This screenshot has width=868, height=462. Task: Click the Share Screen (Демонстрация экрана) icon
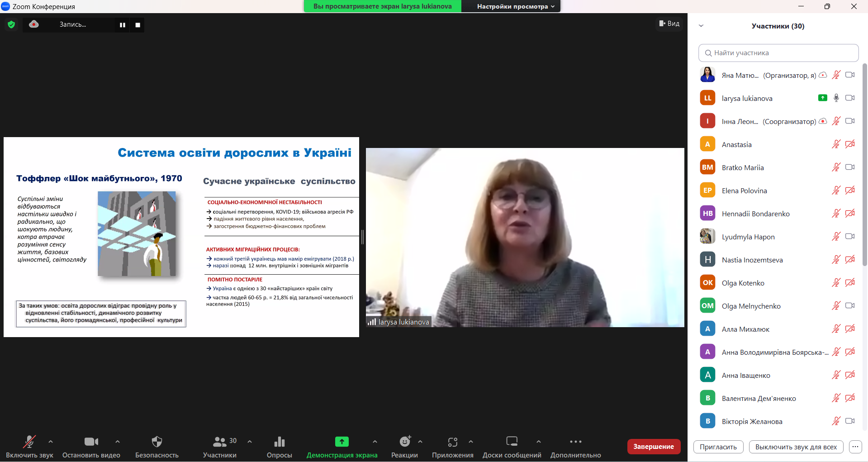pos(342,442)
